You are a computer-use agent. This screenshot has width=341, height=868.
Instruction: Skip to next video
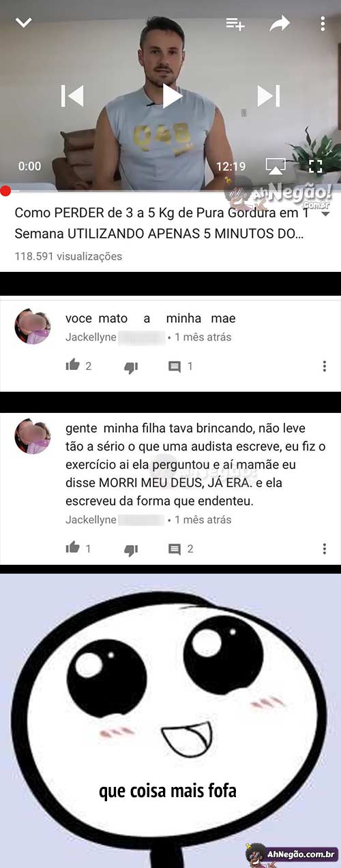point(269,96)
